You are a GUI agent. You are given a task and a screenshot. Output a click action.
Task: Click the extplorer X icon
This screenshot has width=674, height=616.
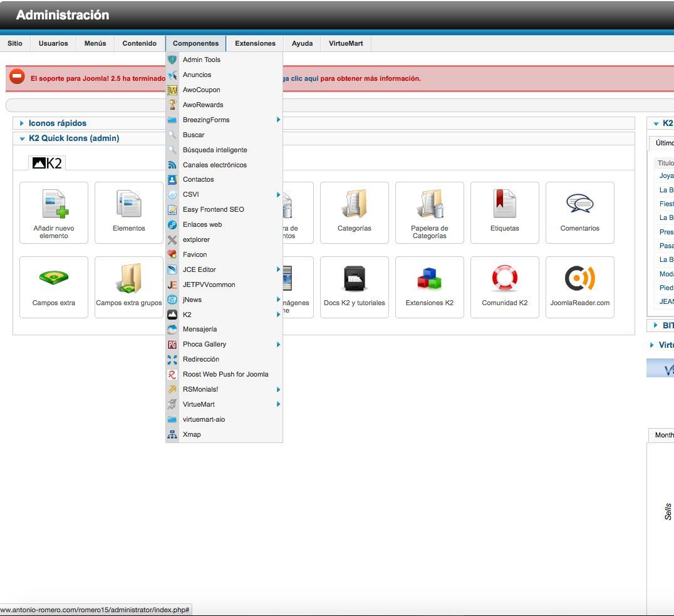tap(172, 239)
